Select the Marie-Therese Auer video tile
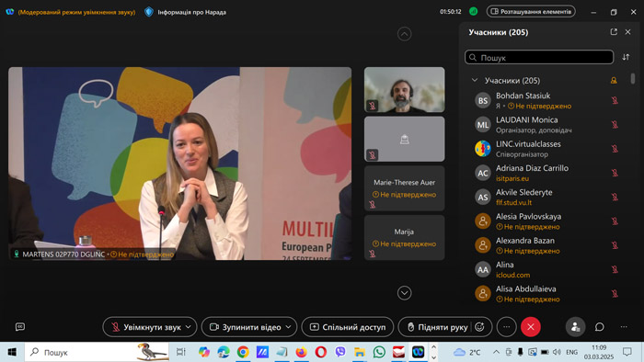This screenshot has height=362, width=644. coord(405,188)
